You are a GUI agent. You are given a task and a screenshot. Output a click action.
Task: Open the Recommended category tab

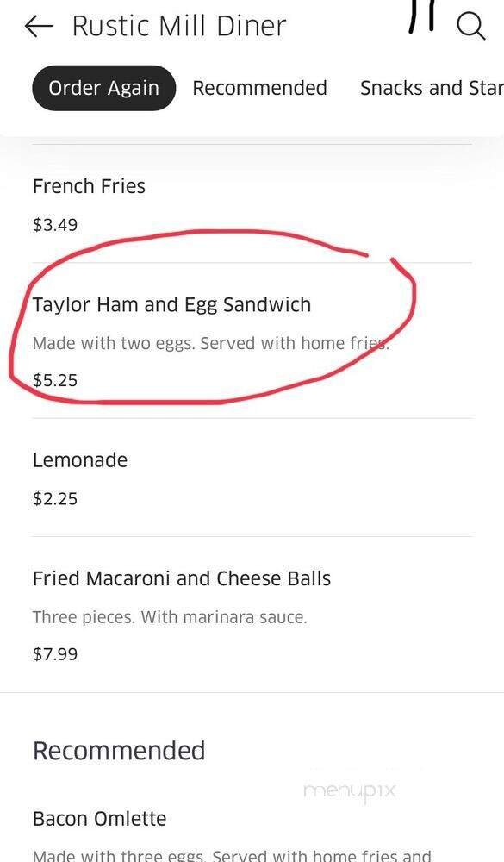point(259,87)
